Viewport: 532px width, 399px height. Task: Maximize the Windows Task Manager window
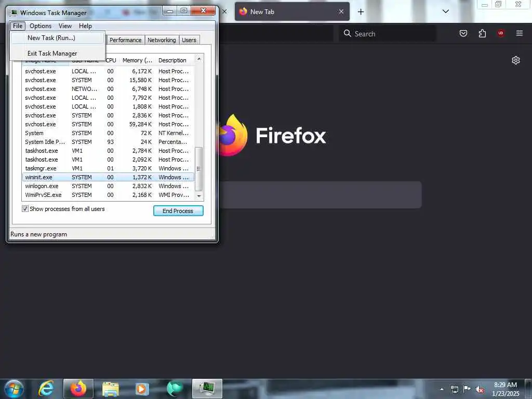183,11
